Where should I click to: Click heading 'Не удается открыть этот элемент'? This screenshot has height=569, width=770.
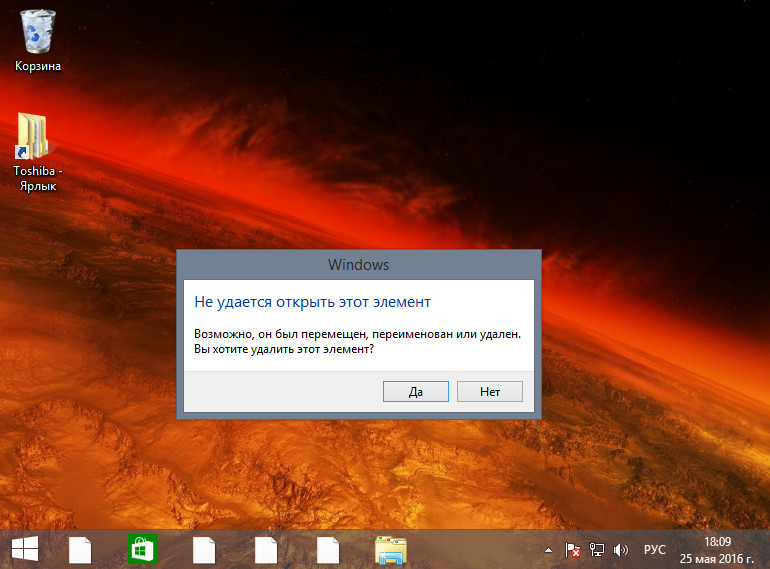[x=312, y=302]
